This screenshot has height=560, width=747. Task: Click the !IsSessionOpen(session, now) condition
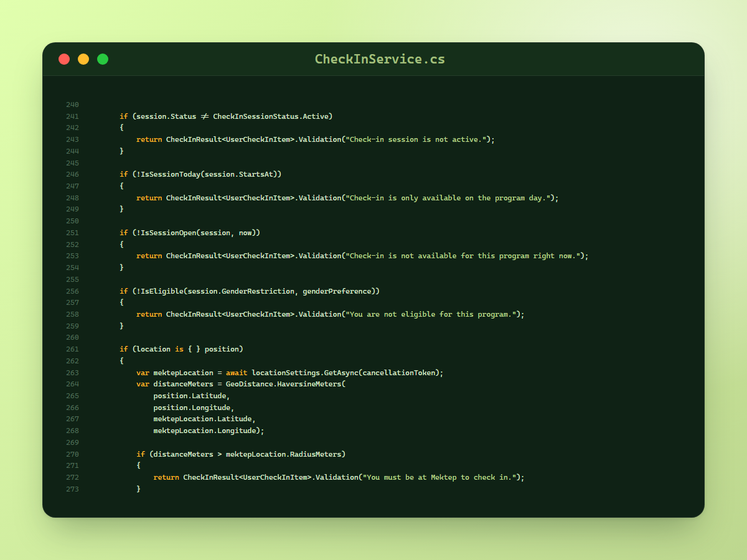pos(196,233)
